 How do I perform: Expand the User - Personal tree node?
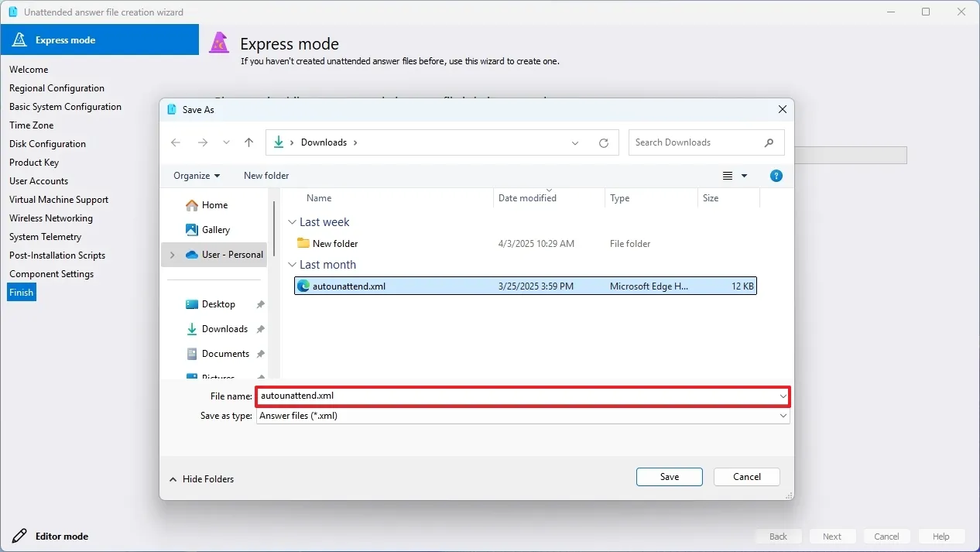[172, 255]
